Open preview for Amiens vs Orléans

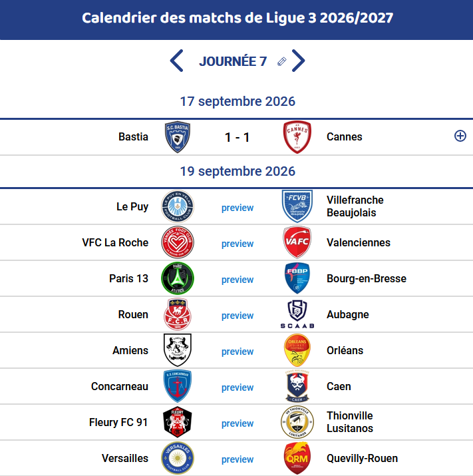237,352
